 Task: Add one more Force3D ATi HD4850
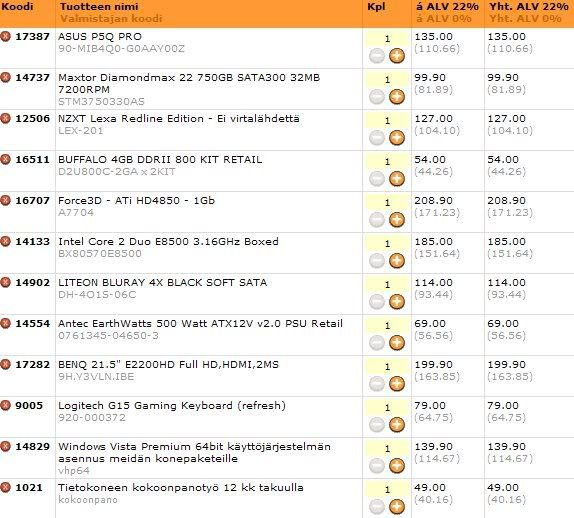397,220
